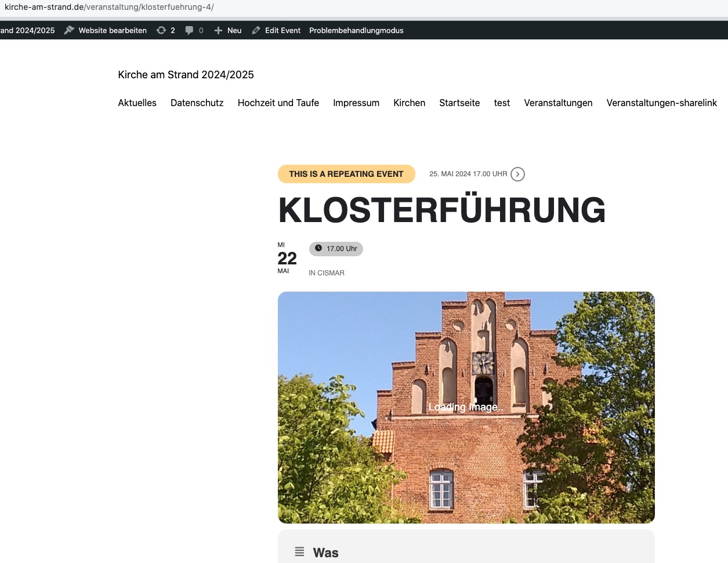Image resolution: width=728 pixels, height=563 pixels.
Task: Click the plus icon for Neu
Action: click(218, 30)
